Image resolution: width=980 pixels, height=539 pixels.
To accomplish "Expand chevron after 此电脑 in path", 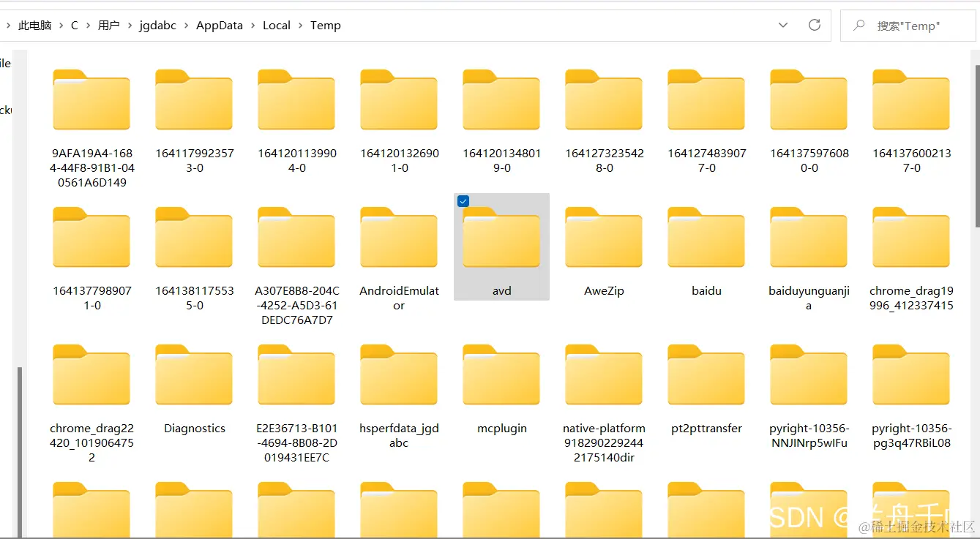I will (61, 25).
